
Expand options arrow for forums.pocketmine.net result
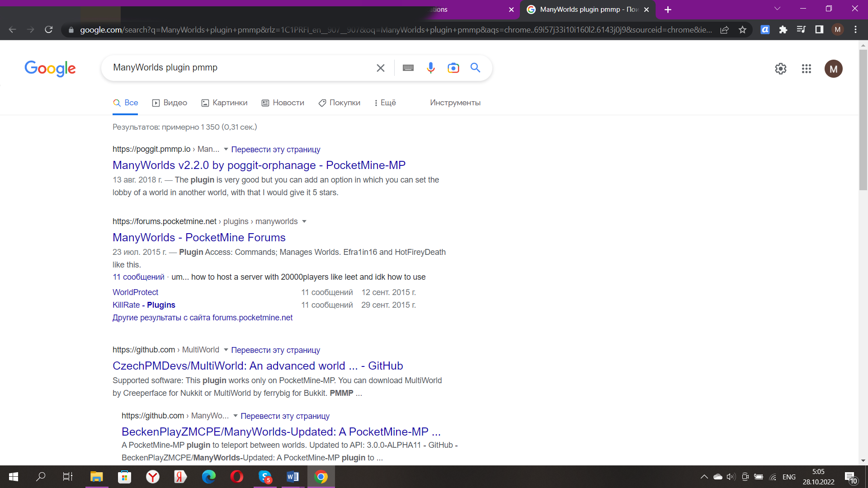(x=304, y=221)
